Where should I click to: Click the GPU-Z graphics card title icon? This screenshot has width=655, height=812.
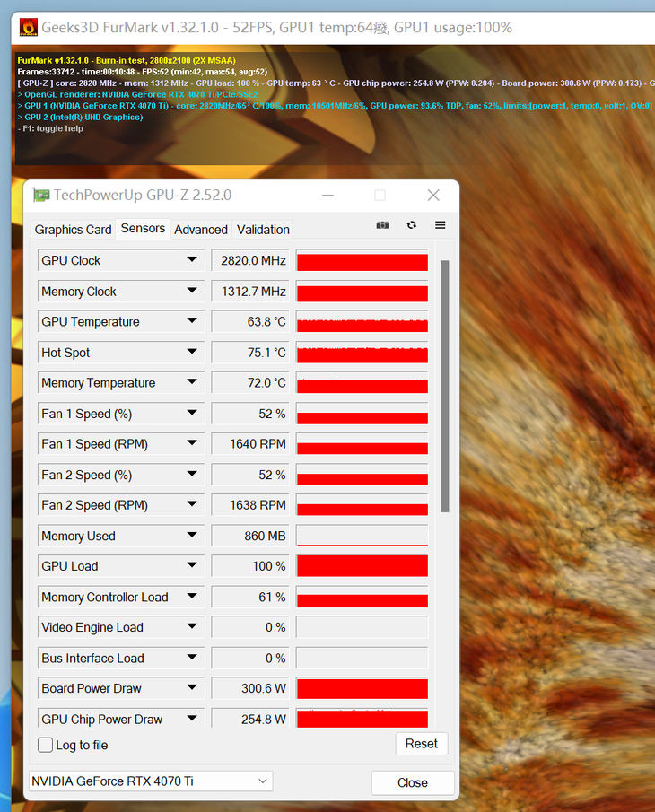click(41, 196)
